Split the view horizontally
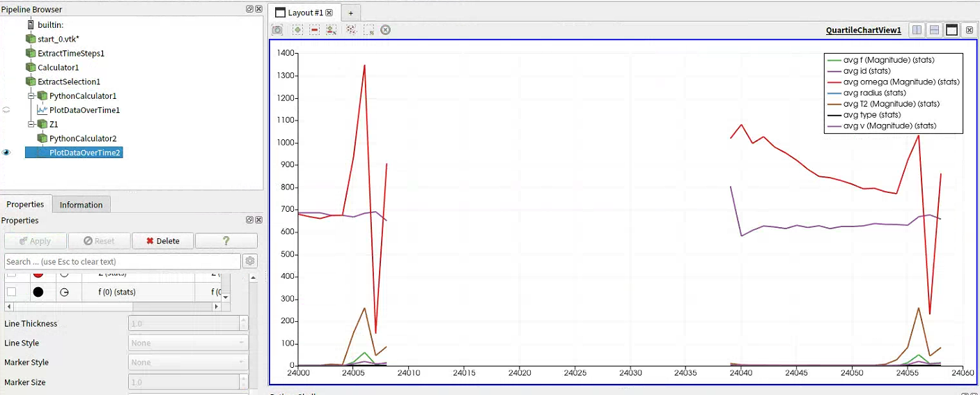The width and height of the screenshot is (980, 395). [917, 30]
